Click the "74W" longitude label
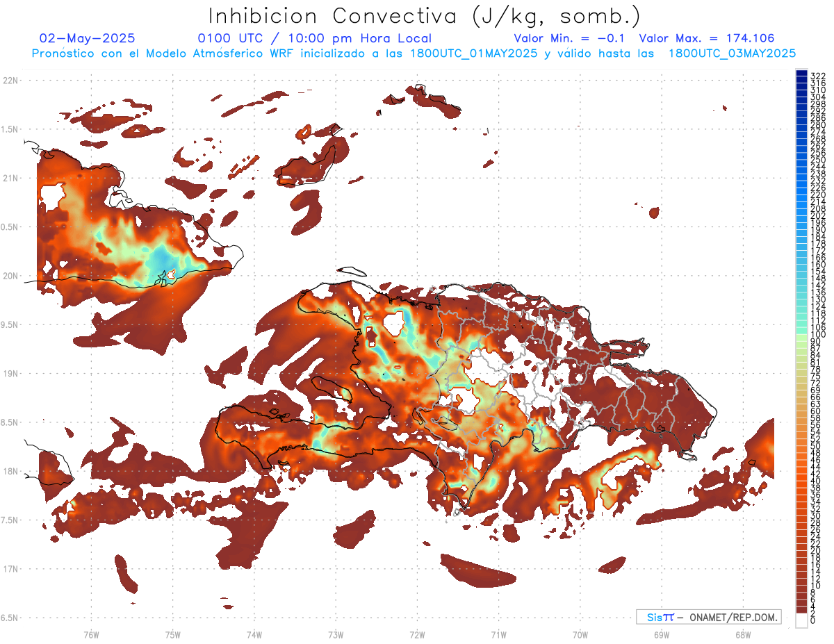The height and width of the screenshot is (644, 834). point(254,634)
